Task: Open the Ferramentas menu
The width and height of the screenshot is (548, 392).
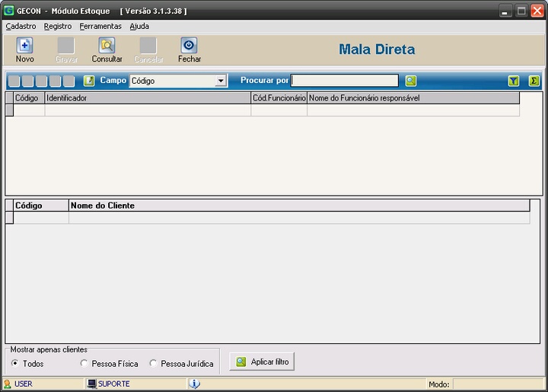Action: [x=100, y=26]
